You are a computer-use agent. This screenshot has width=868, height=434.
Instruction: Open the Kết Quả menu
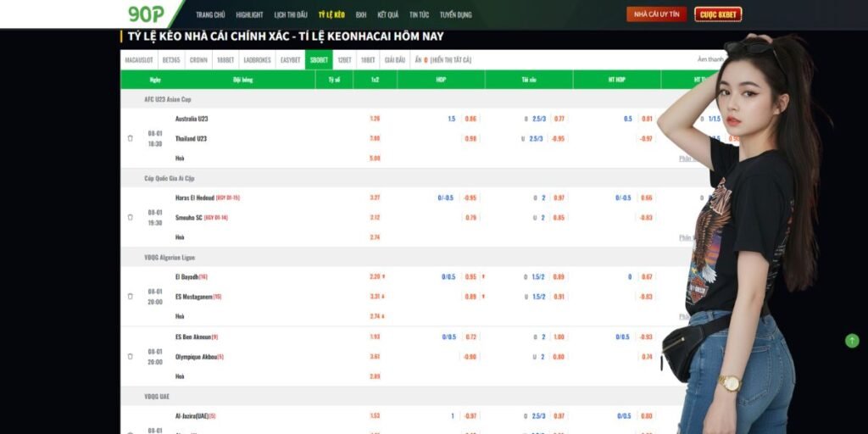[x=387, y=14]
